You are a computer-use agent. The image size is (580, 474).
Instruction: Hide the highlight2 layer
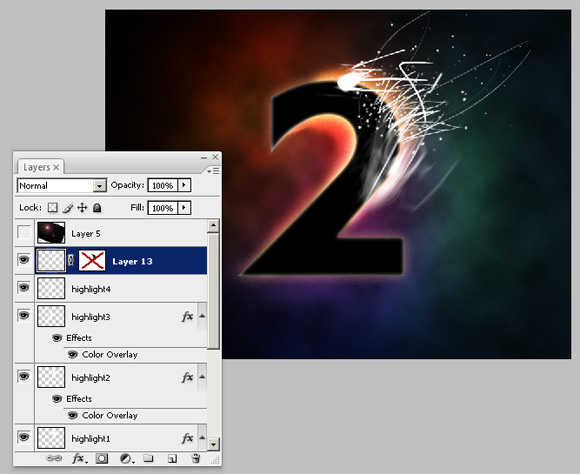24,376
